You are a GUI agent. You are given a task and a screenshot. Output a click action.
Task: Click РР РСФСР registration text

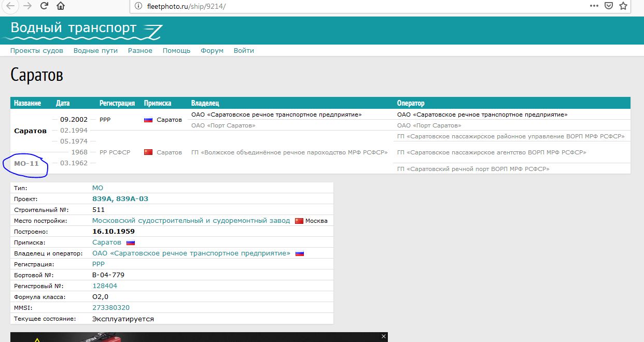pos(115,152)
